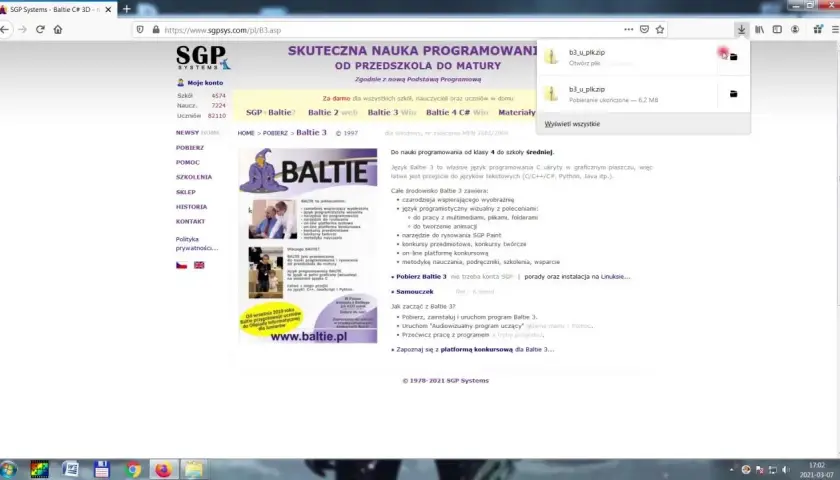The image size is (840, 480).
Task: Click the Baltie poster image
Action: pyautogui.click(x=308, y=245)
